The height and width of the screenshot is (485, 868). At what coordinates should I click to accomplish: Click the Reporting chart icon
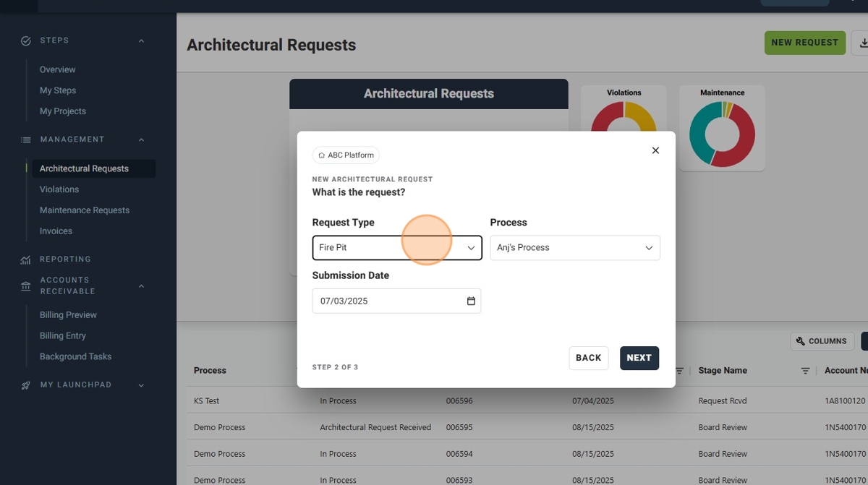26,259
